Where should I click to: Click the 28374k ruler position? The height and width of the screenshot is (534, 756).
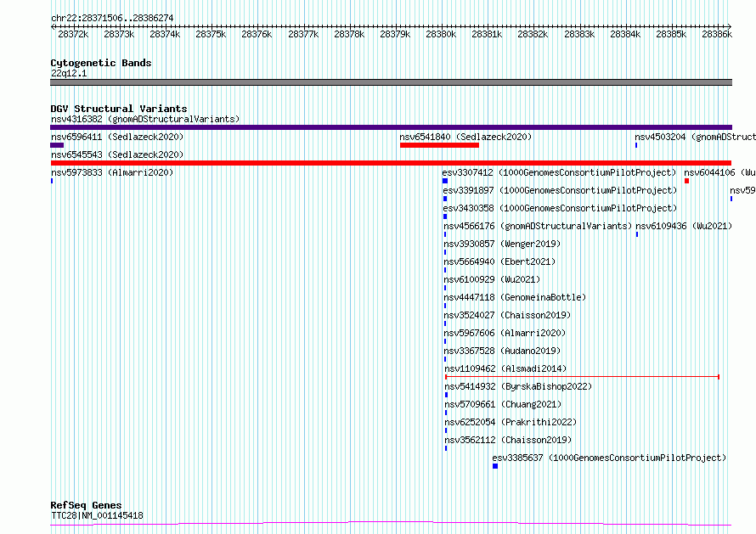[165, 34]
